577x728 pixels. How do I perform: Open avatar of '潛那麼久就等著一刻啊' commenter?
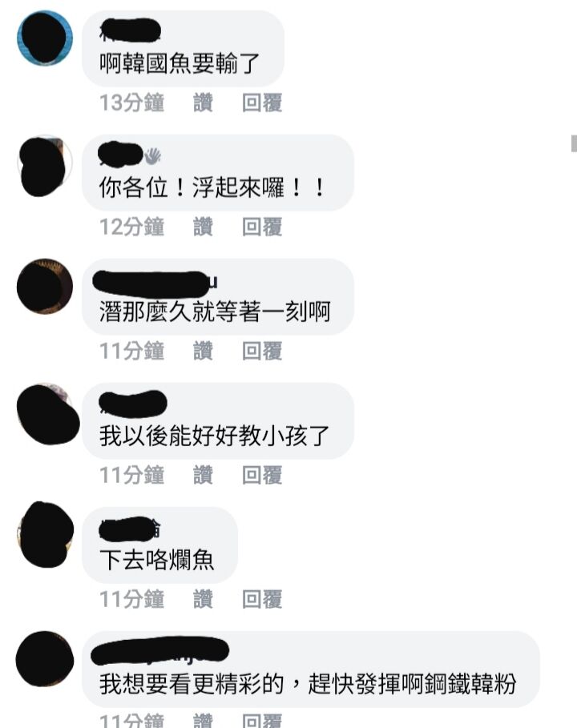point(45,287)
